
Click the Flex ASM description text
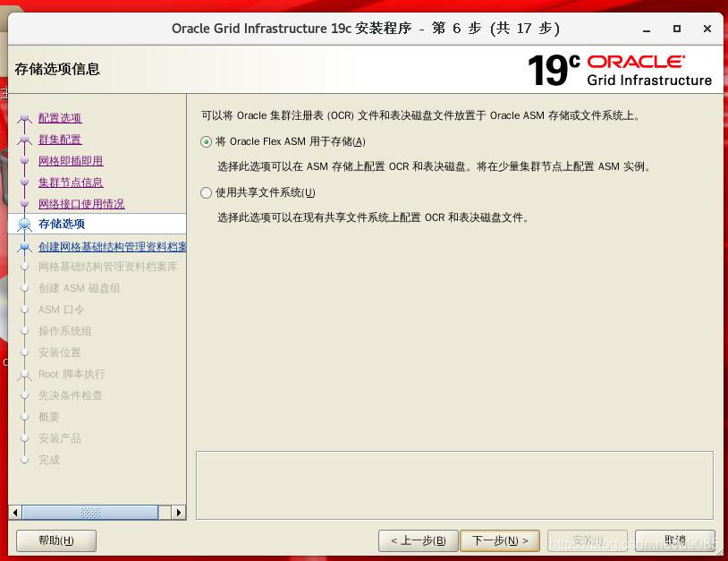coord(434,166)
